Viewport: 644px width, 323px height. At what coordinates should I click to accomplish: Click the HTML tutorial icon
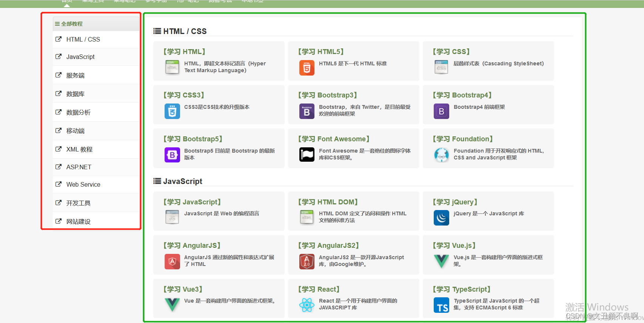[x=172, y=68]
